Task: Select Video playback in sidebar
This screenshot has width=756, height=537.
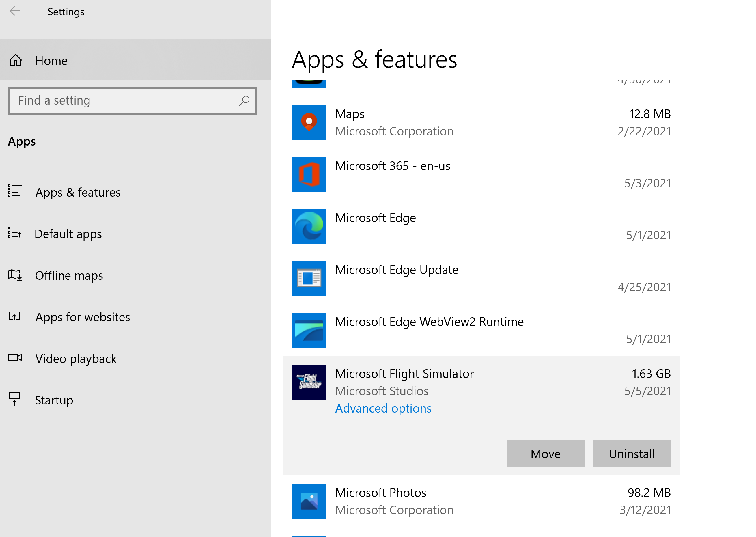Action: coord(76,359)
